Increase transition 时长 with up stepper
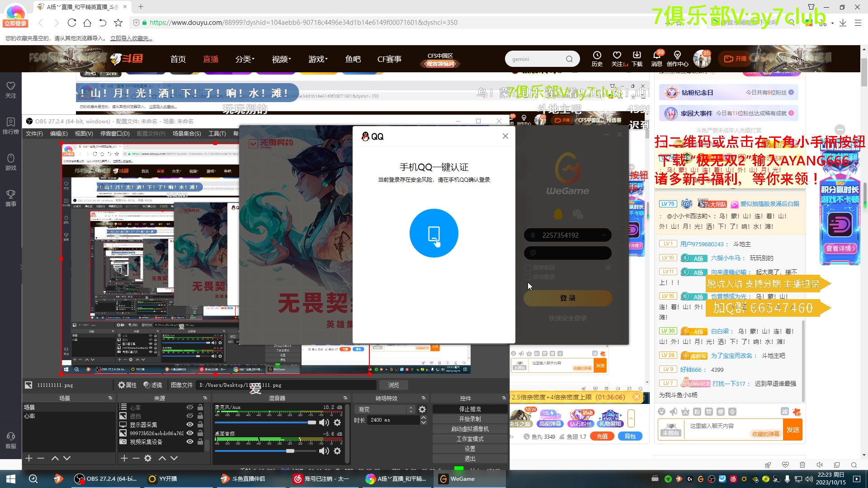The image size is (868, 488). coord(424,418)
